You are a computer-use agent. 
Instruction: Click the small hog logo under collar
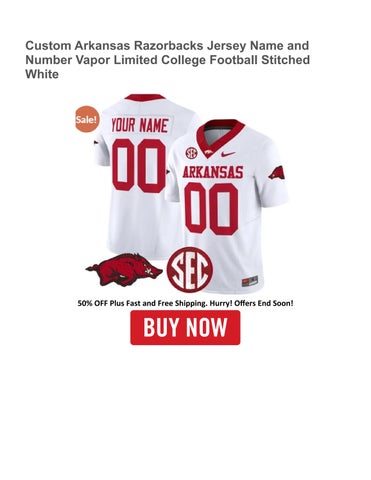(x=208, y=153)
